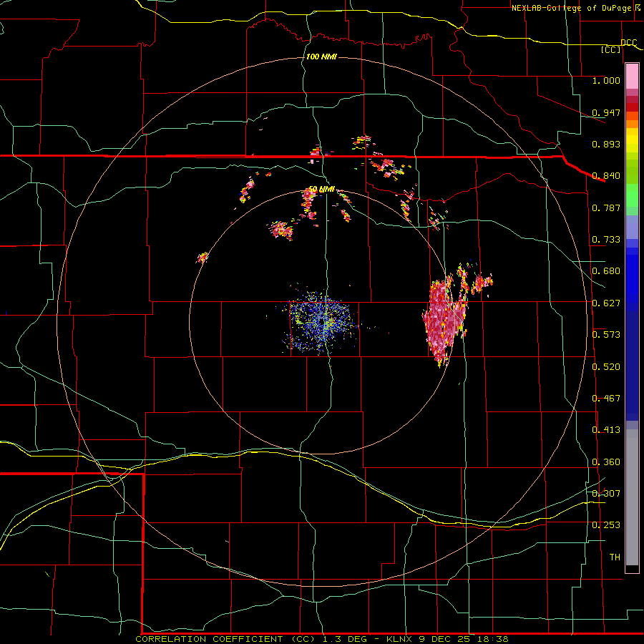644x644 pixels.
Task: Click the 0.413 legend value
Action: point(606,430)
